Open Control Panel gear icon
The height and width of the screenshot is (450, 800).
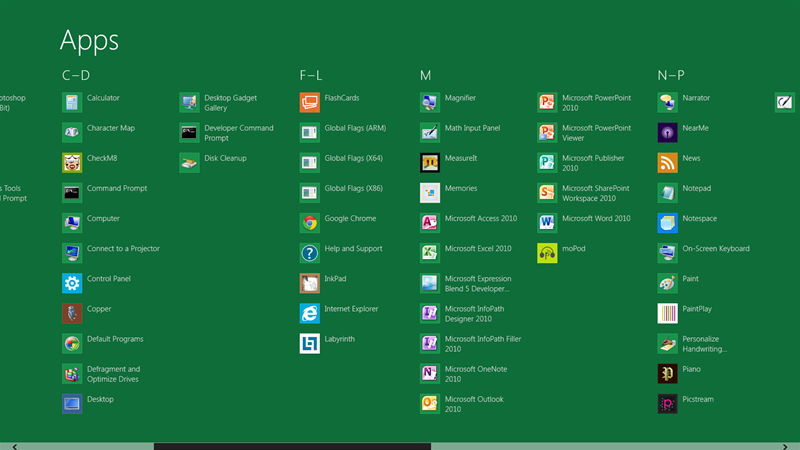pos(72,283)
